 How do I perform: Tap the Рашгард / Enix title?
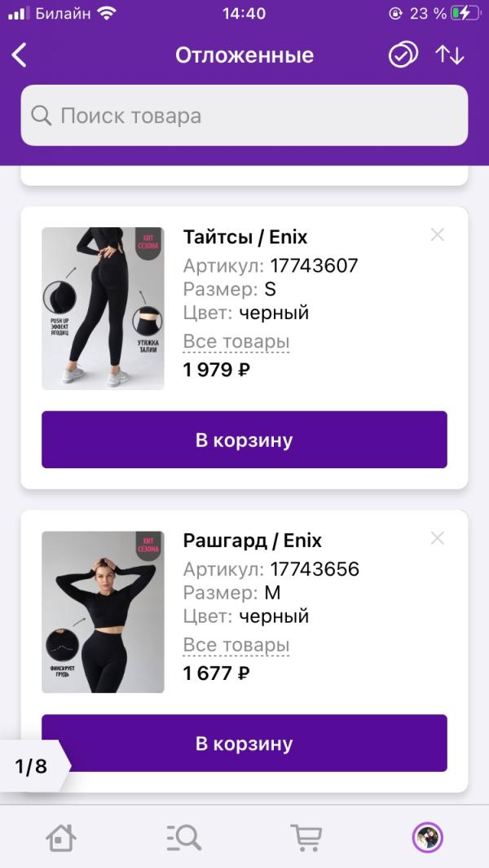pyautogui.click(x=253, y=541)
